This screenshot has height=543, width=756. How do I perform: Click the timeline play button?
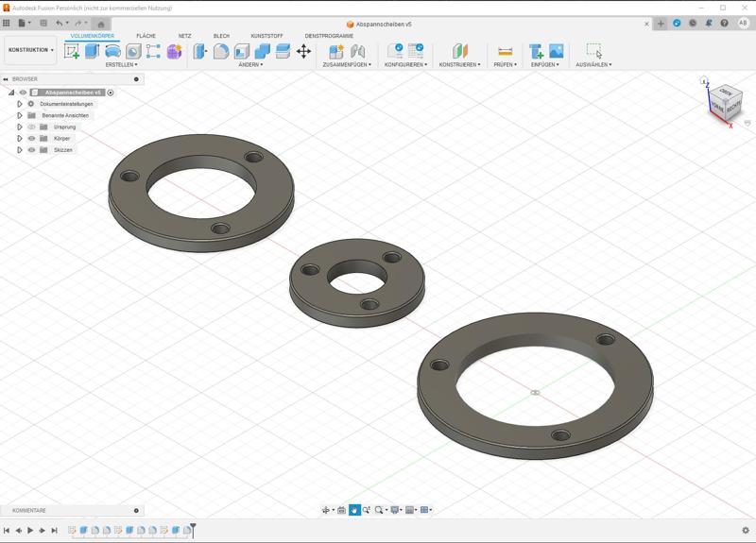click(30, 530)
